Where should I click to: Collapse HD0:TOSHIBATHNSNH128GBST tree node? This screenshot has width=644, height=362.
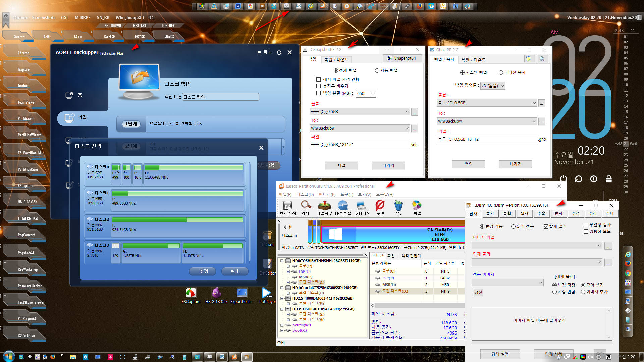282,261
